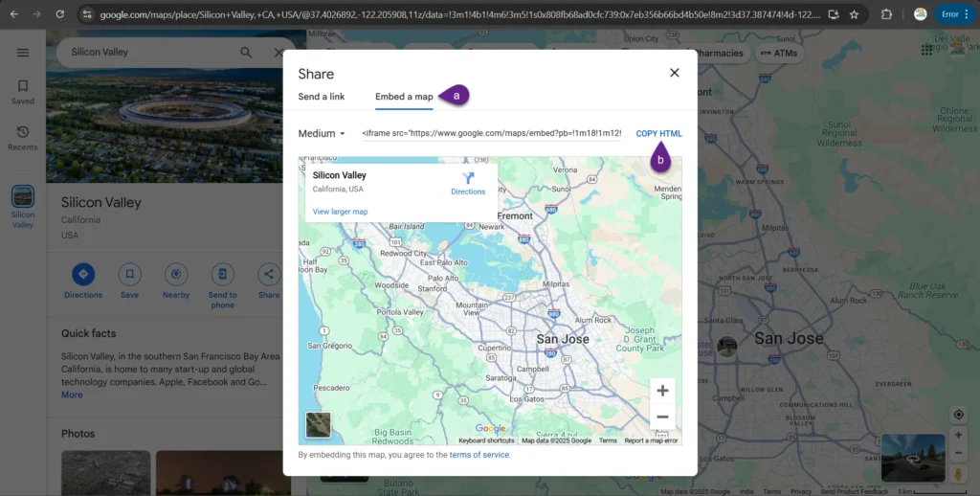The width and height of the screenshot is (980, 496).
Task: Click the Google apps grid icon
Action: (x=927, y=50)
